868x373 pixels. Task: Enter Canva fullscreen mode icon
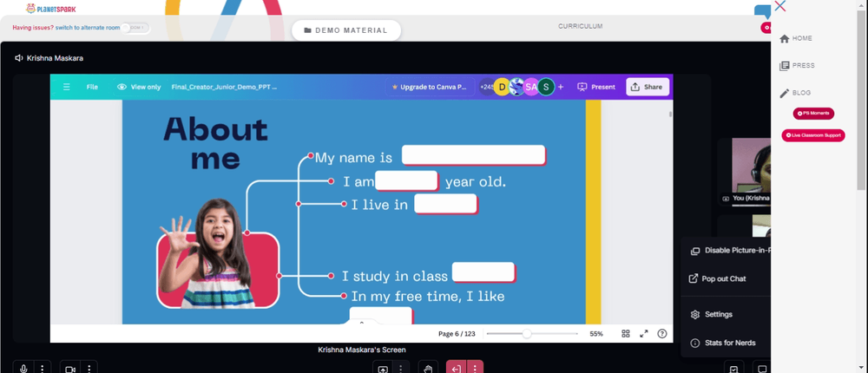pos(644,334)
